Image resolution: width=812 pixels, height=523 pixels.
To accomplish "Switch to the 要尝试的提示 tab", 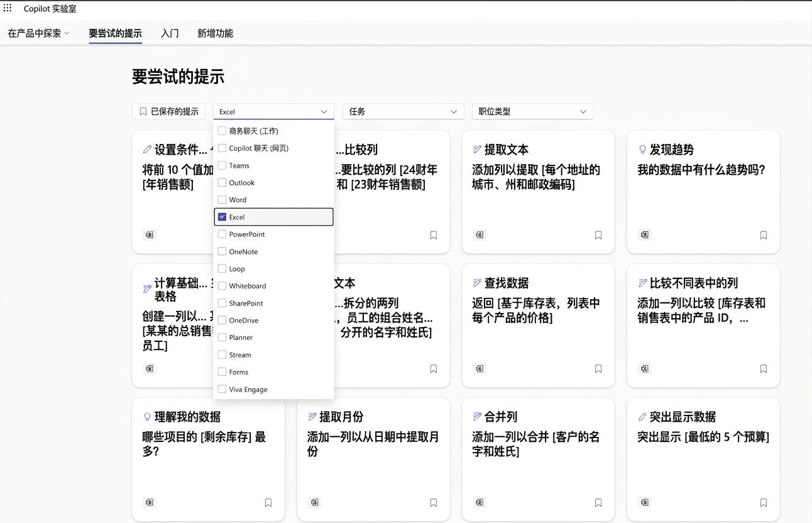I will [x=115, y=33].
